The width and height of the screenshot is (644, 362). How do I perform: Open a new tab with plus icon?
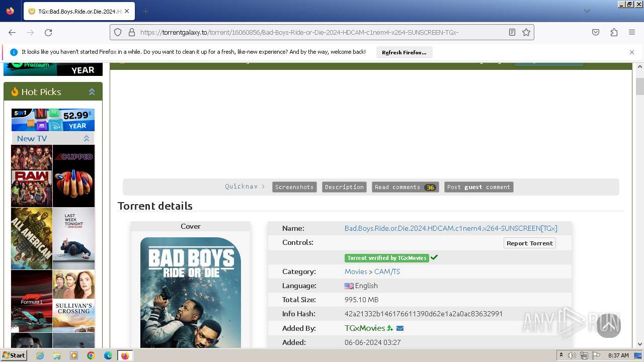point(145,11)
